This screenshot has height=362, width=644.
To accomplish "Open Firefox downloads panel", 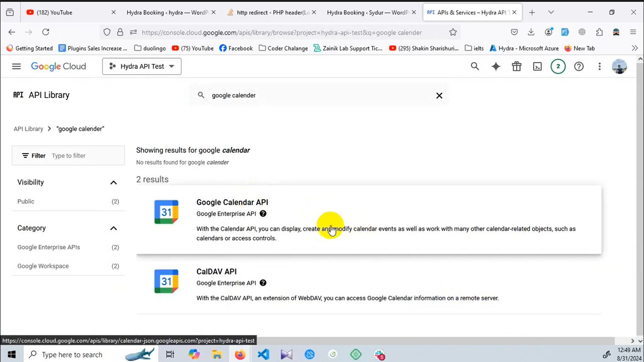I will click(x=531, y=32).
